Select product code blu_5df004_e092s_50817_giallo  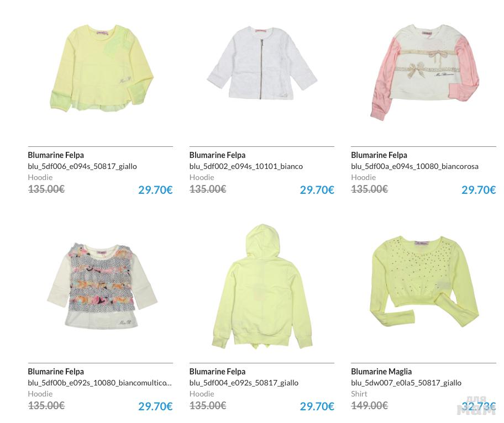(244, 383)
